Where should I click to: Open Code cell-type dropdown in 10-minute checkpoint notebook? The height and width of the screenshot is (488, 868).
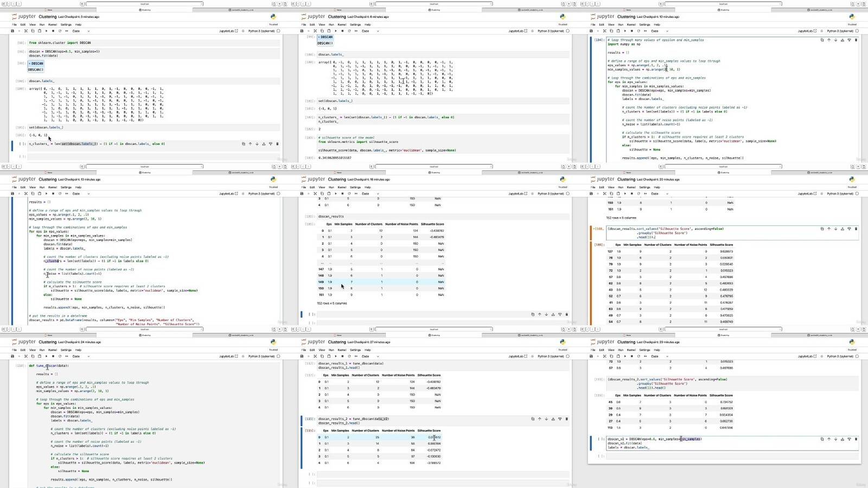pos(659,31)
